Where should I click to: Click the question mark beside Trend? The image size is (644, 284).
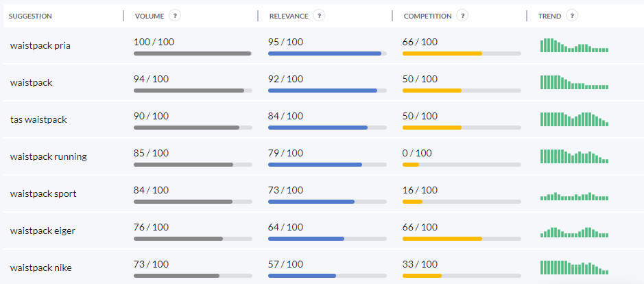572,16
